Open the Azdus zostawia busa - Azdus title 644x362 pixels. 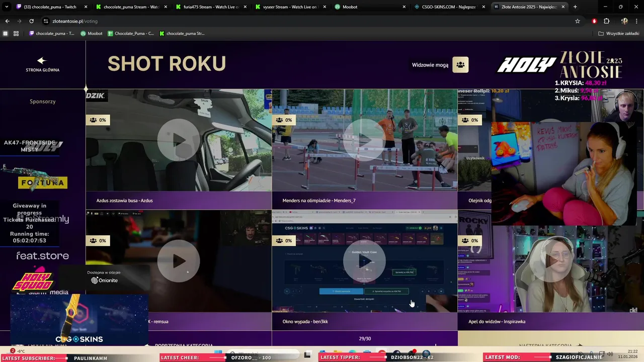pos(124,201)
